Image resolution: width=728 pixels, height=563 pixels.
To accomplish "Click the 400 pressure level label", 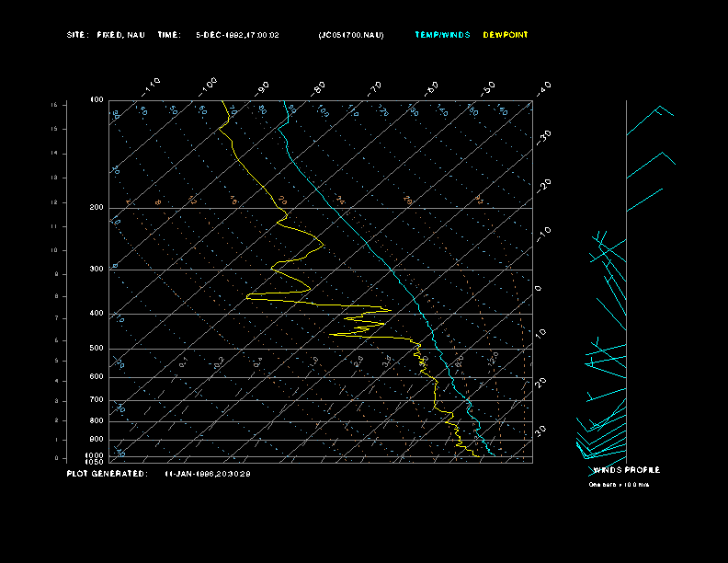I will (96, 314).
